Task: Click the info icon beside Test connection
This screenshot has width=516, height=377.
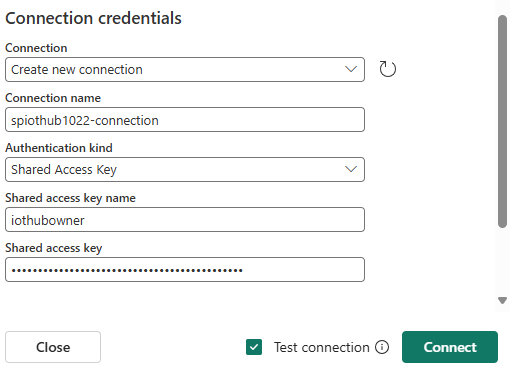Action: [x=382, y=347]
